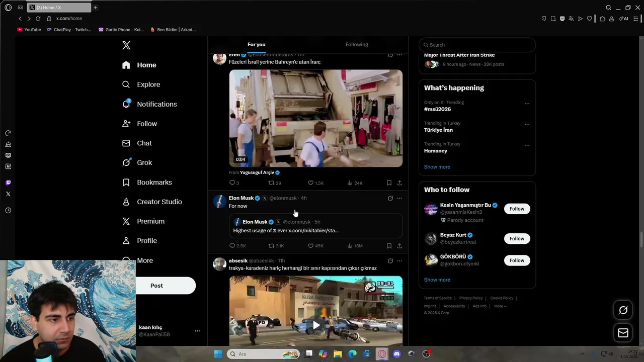
Task: Reply to Elon Musk's For now post
Action: click(237, 246)
